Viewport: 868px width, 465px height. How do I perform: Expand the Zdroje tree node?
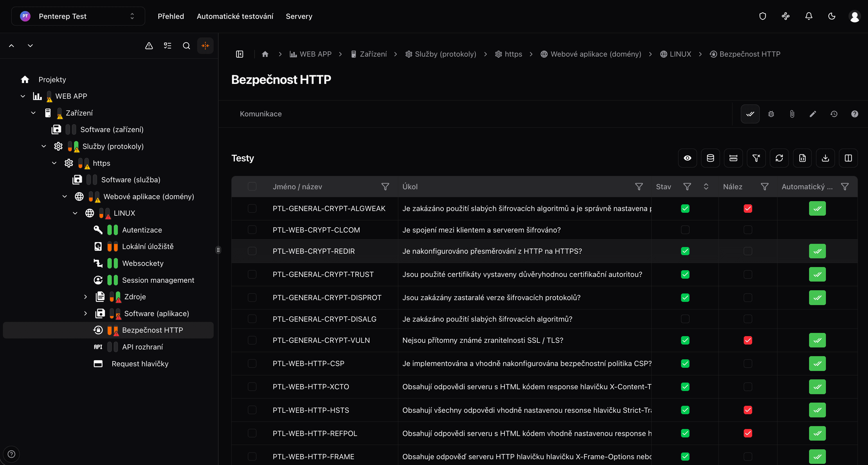tap(86, 297)
